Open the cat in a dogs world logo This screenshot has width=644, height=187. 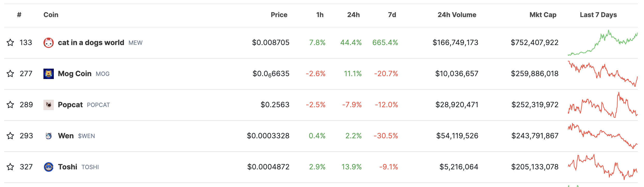tap(49, 43)
